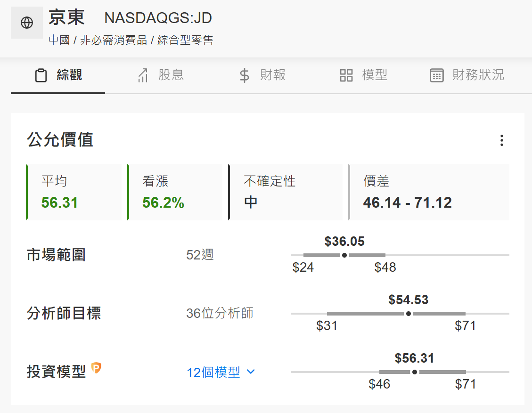Click the globe icon beside 京東
Image resolution: width=532 pixels, height=413 pixels.
click(27, 23)
